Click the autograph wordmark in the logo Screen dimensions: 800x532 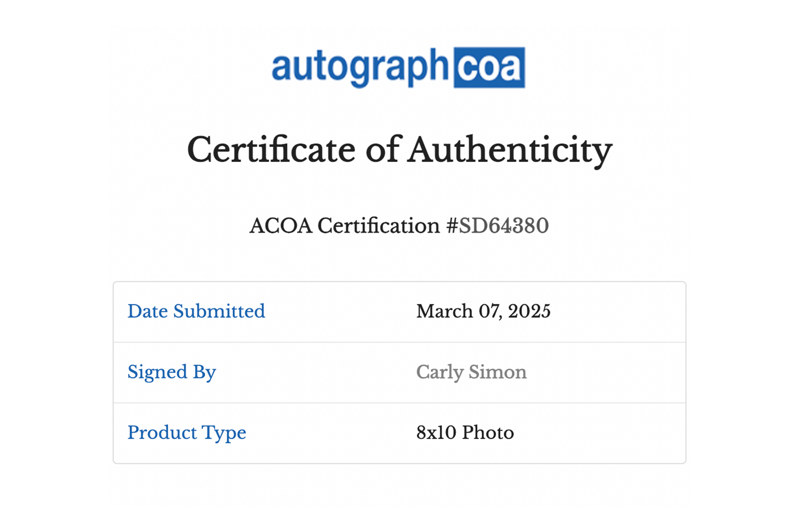point(360,67)
